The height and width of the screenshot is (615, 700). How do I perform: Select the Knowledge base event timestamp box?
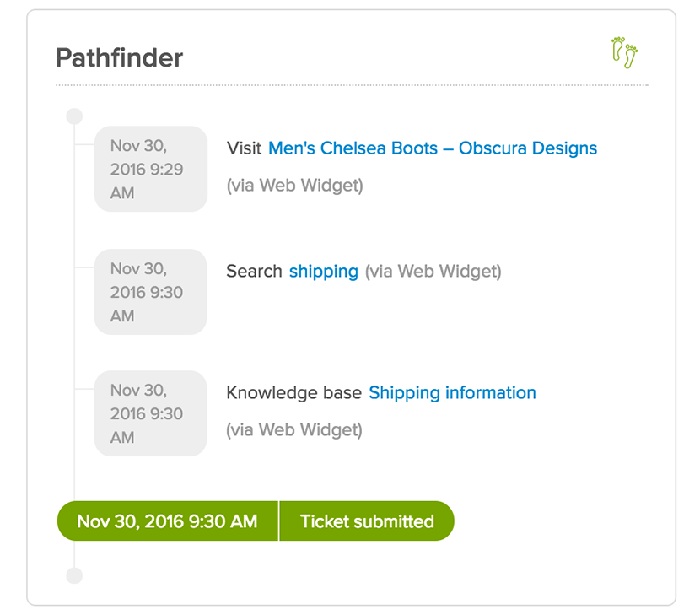(151, 413)
